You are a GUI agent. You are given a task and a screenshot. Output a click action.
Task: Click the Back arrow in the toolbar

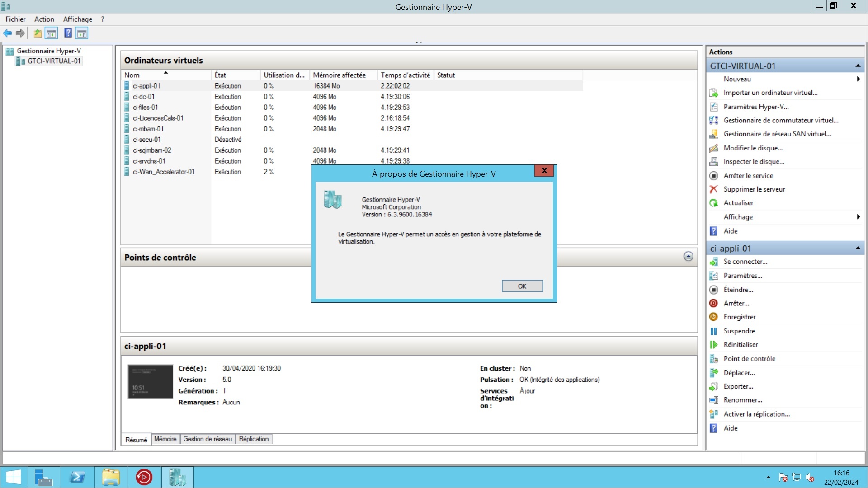pos(7,33)
